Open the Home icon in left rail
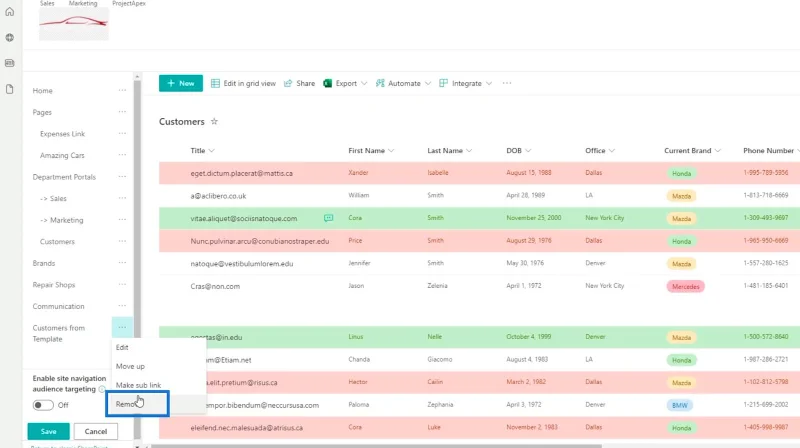This screenshot has width=800, height=448. tap(10, 12)
